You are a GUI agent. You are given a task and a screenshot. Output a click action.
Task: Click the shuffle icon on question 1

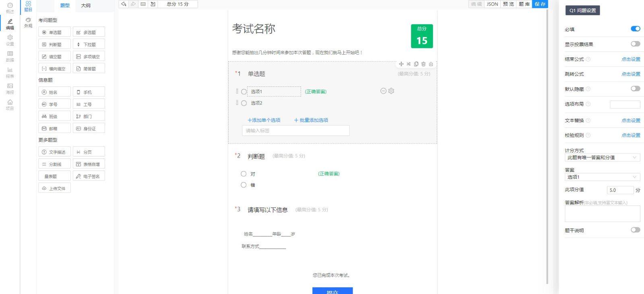(x=409, y=64)
